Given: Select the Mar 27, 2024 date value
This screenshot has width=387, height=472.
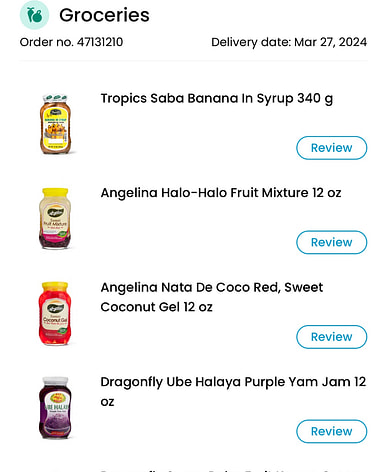Looking at the screenshot, I should pyautogui.click(x=331, y=42).
